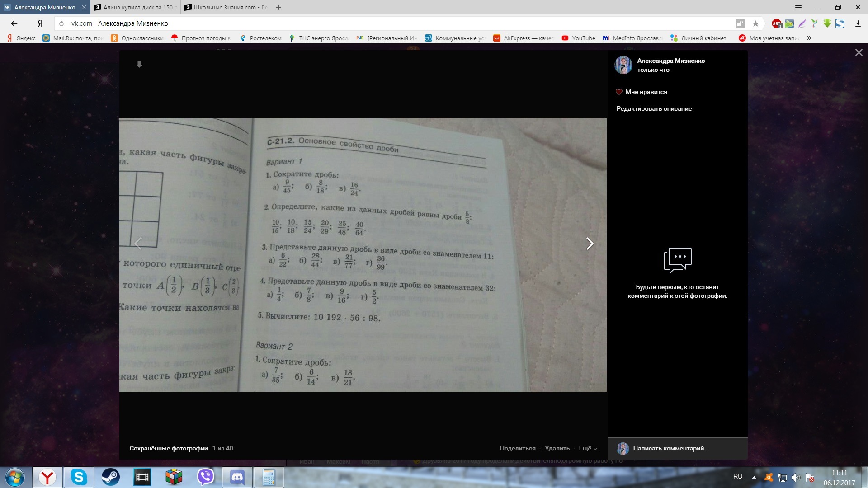Open the purple feather browser extension
Image resolution: width=868 pixels, height=488 pixels.
pyautogui.click(x=802, y=23)
